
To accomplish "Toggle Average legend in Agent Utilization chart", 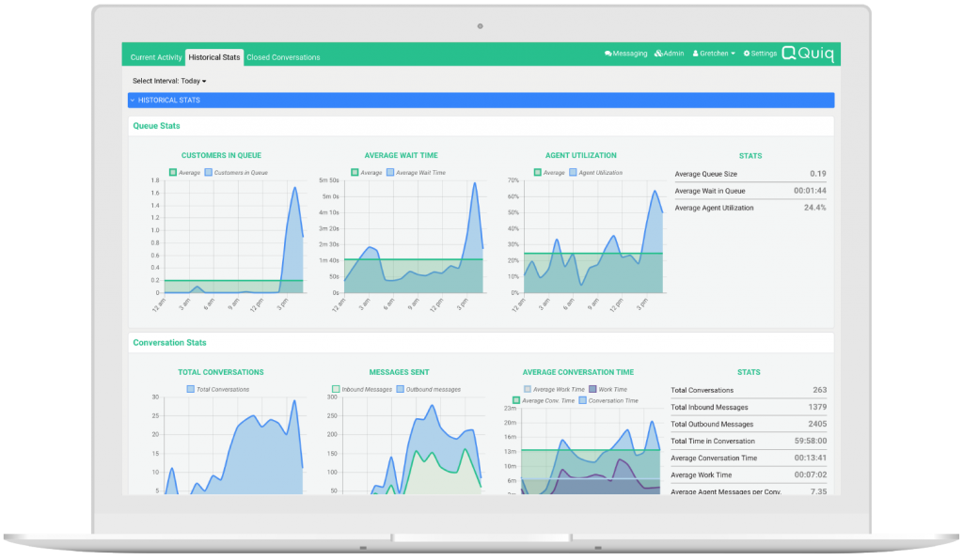I will pyautogui.click(x=549, y=172).
